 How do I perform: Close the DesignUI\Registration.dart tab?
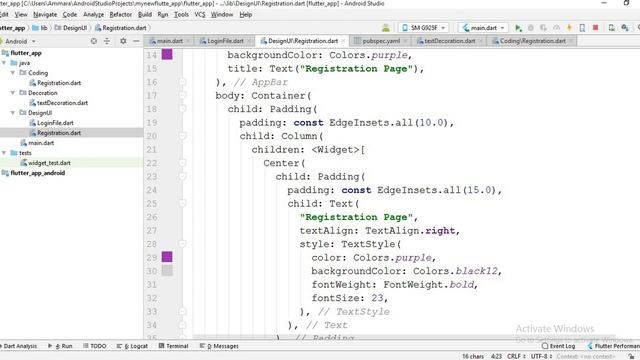click(343, 41)
